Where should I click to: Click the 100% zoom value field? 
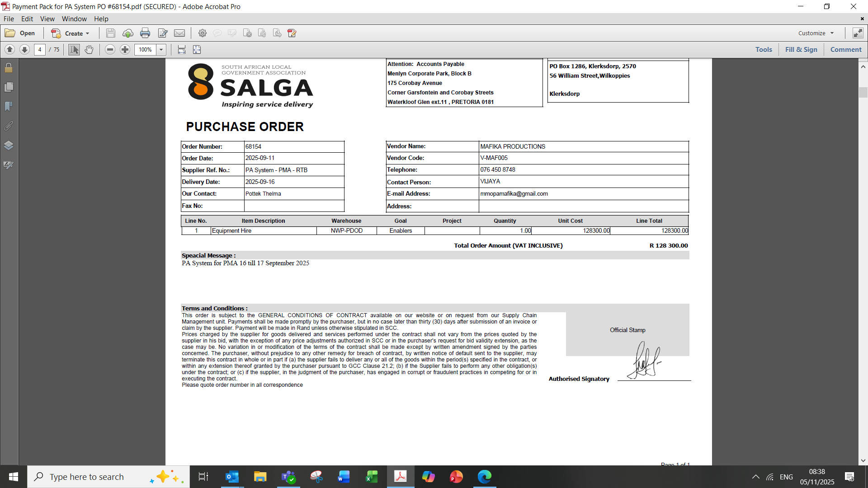[145, 50]
